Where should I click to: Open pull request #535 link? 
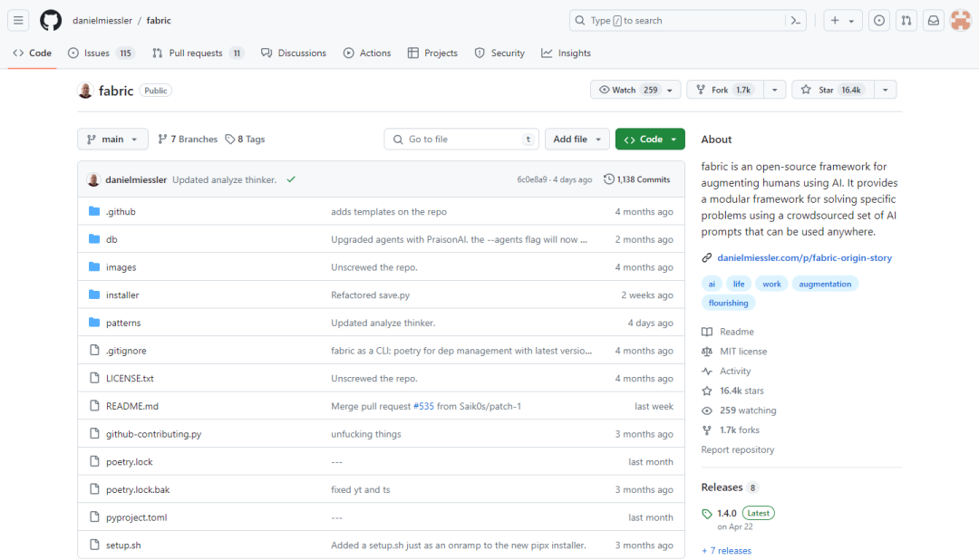pos(423,406)
